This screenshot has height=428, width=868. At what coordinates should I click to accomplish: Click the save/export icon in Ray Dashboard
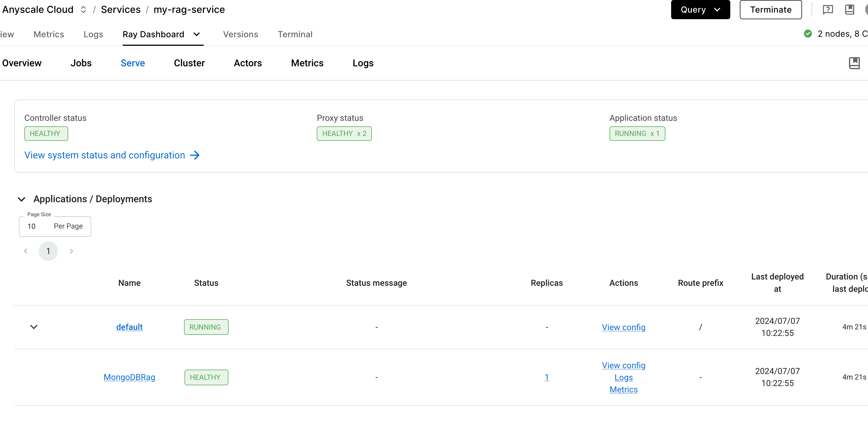(854, 62)
